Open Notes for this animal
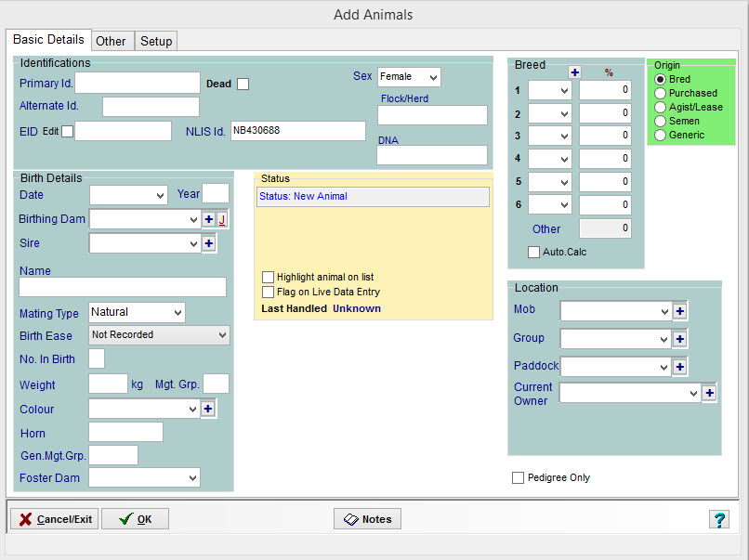This screenshot has height=560, width=749. [367, 519]
